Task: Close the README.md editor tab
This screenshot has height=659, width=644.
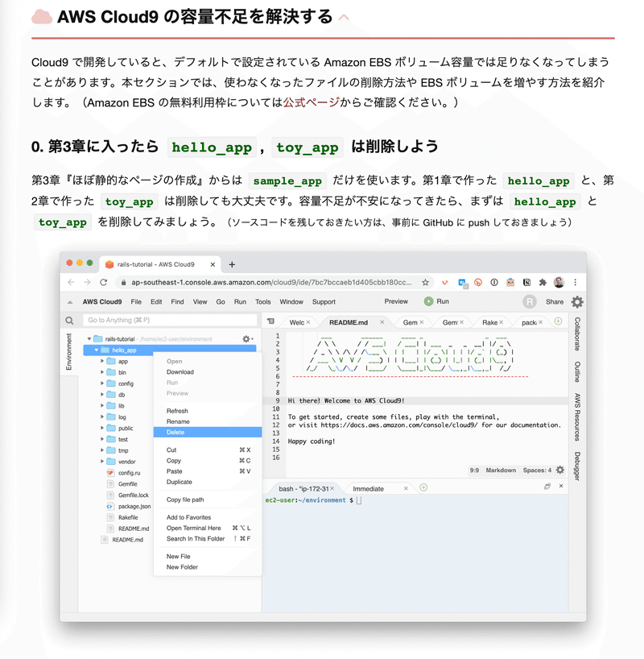Action: [x=382, y=322]
